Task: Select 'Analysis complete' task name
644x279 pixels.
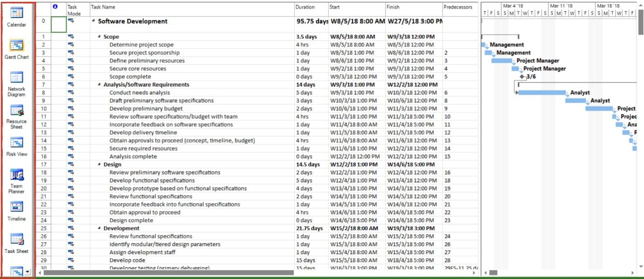Action: tap(133, 157)
